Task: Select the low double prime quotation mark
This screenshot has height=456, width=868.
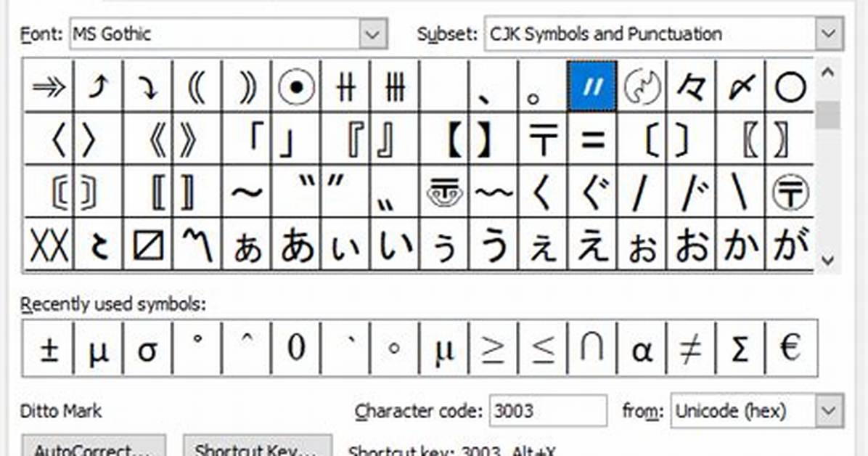Action: coord(395,191)
